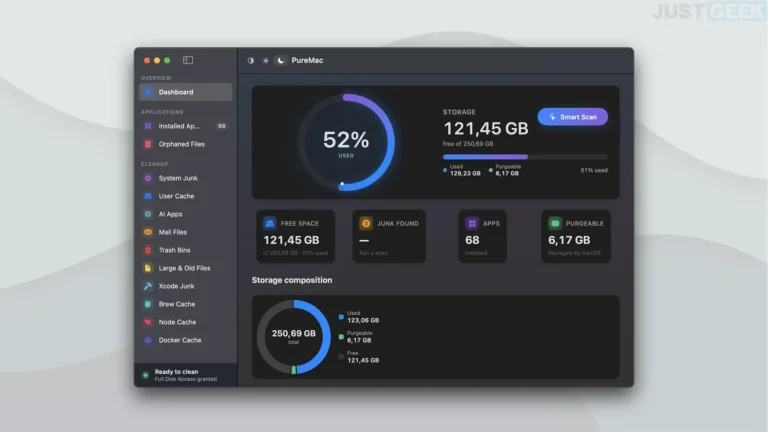Click the AI Apps icon
Screen dimensions: 768x432
point(148,214)
